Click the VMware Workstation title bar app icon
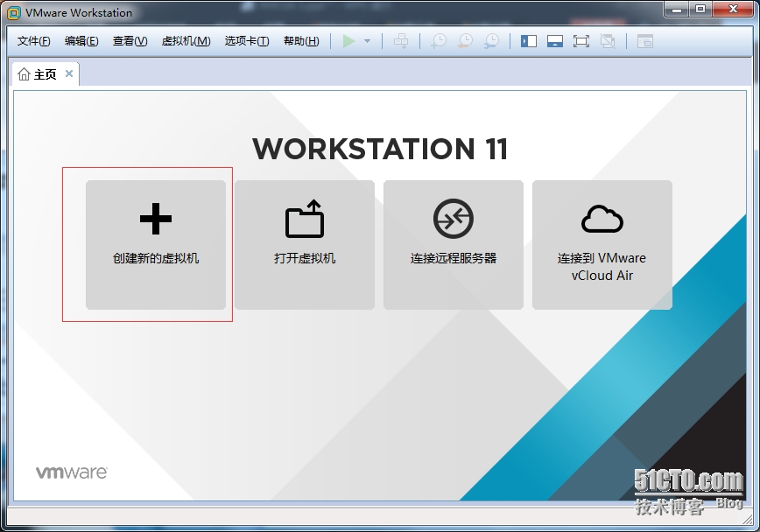This screenshot has width=760, height=532. [x=14, y=12]
